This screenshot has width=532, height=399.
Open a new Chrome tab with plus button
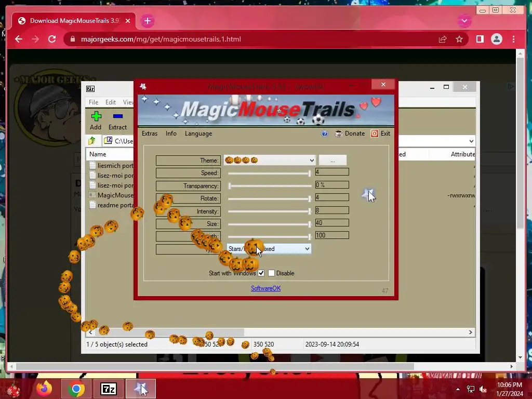click(147, 21)
